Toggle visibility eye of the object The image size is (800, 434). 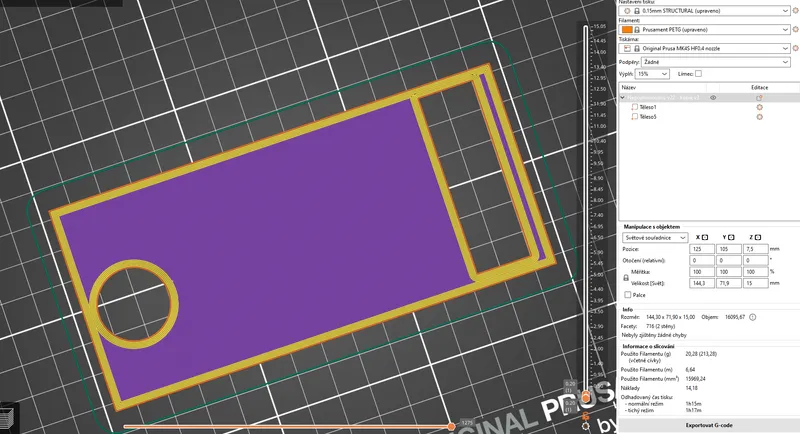point(713,97)
